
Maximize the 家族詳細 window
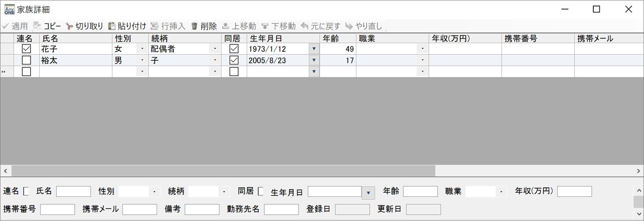(x=596, y=9)
